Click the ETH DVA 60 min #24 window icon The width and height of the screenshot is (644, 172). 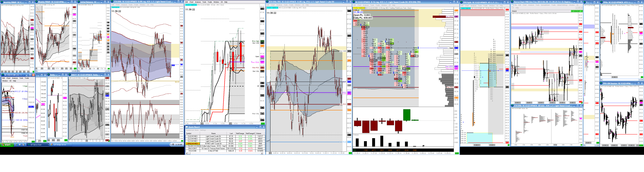point(512,106)
